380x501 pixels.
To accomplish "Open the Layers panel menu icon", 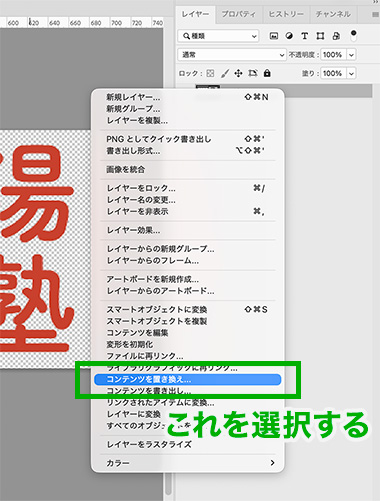I will (375, 15).
